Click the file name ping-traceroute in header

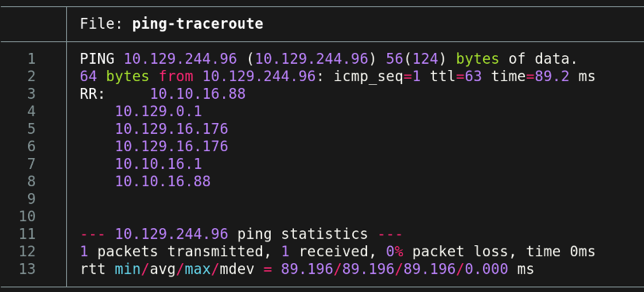[x=198, y=24]
